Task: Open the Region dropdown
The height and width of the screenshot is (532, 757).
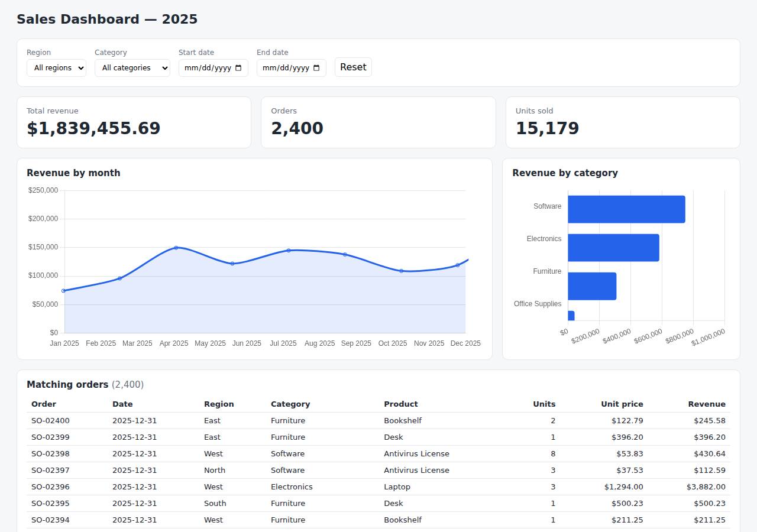Action: 56,68
